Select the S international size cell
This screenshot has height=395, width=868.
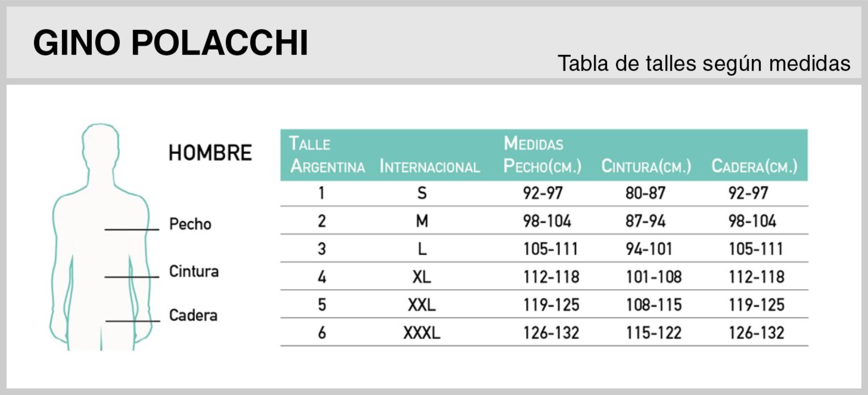(x=422, y=193)
